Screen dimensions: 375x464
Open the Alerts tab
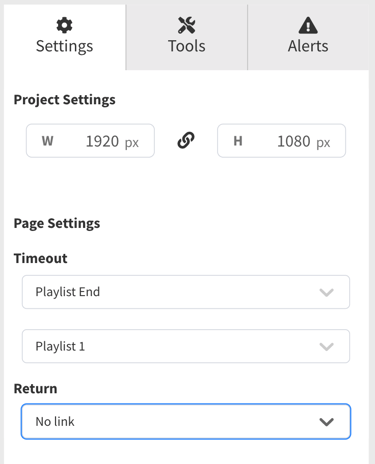click(x=308, y=37)
